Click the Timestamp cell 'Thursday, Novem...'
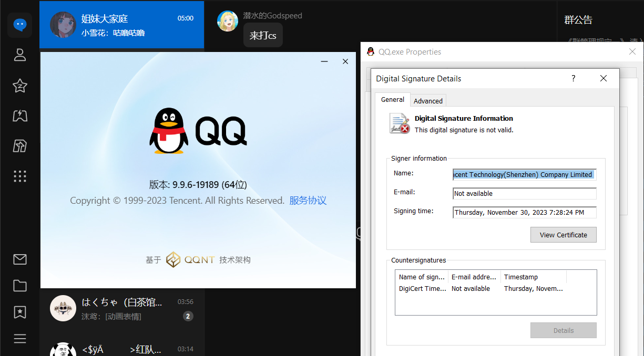The height and width of the screenshot is (356, 644). 534,288
